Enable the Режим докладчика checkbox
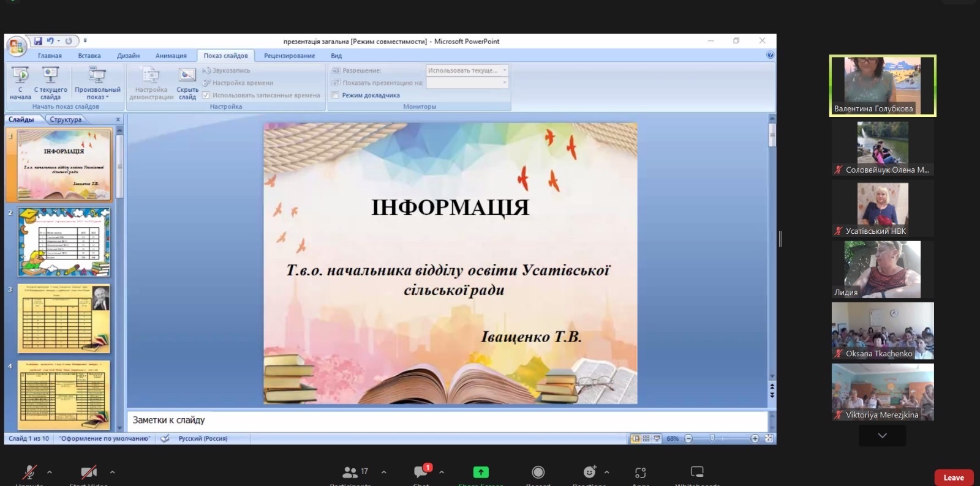The height and width of the screenshot is (486, 980). coord(336,95)
